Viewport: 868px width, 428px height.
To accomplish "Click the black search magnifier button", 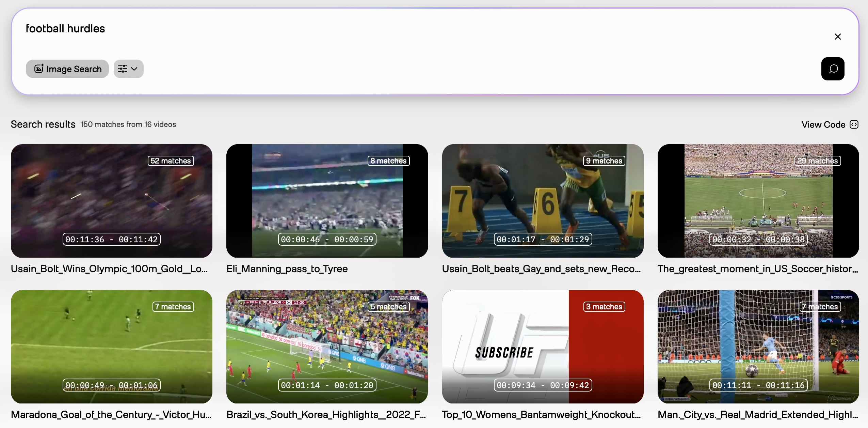I will click(x=832, y=69).
